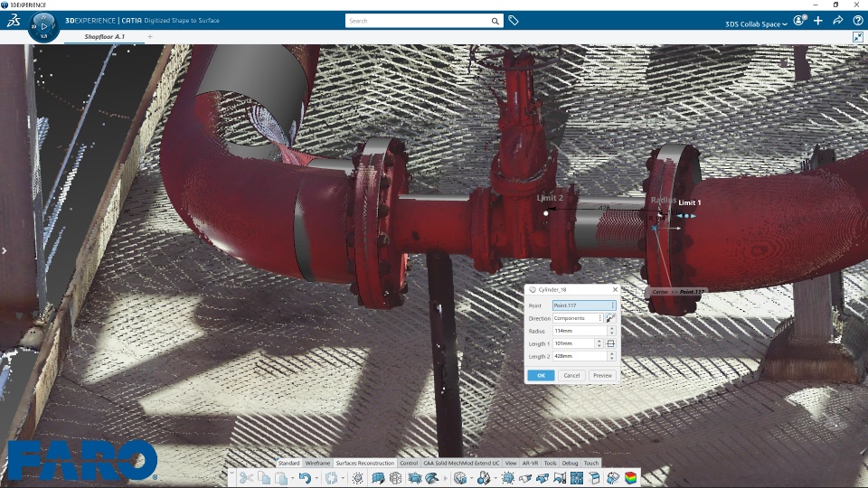Click the blue checkered grid icon
The width and height of the screenshot is (868, 488).
click(x=577, y=477)
